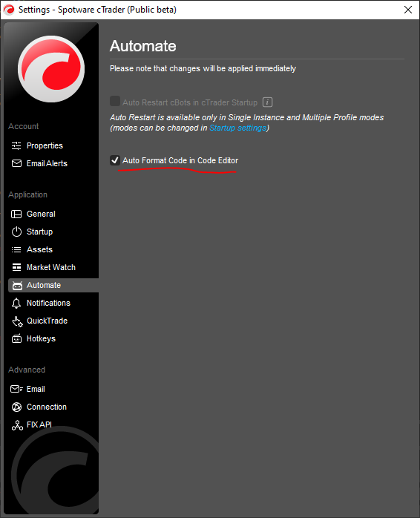Switch to the Startup section
This screenshot has width=420, height=518.
[39, 232]
